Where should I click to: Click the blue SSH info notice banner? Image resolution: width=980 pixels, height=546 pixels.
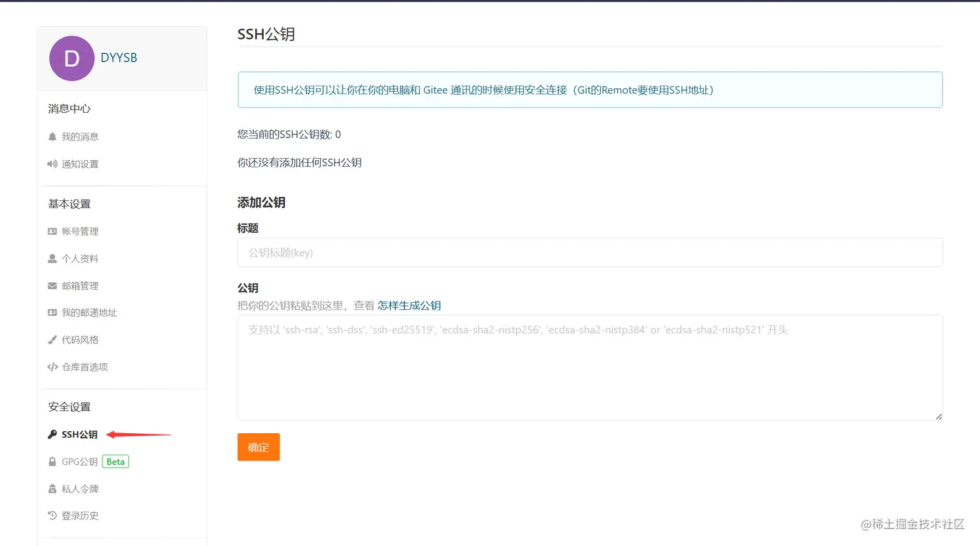pyautogui.click(x=590, y=89)
